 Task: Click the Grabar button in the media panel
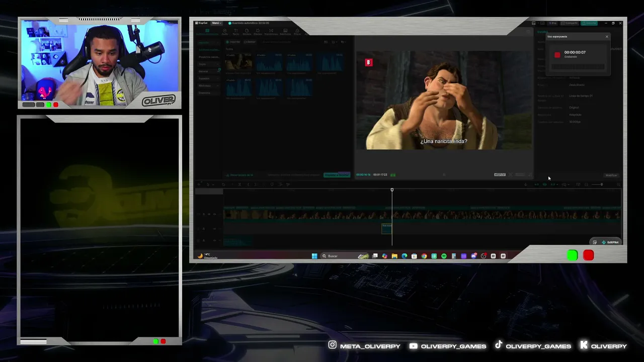click(x=251, y=42)
